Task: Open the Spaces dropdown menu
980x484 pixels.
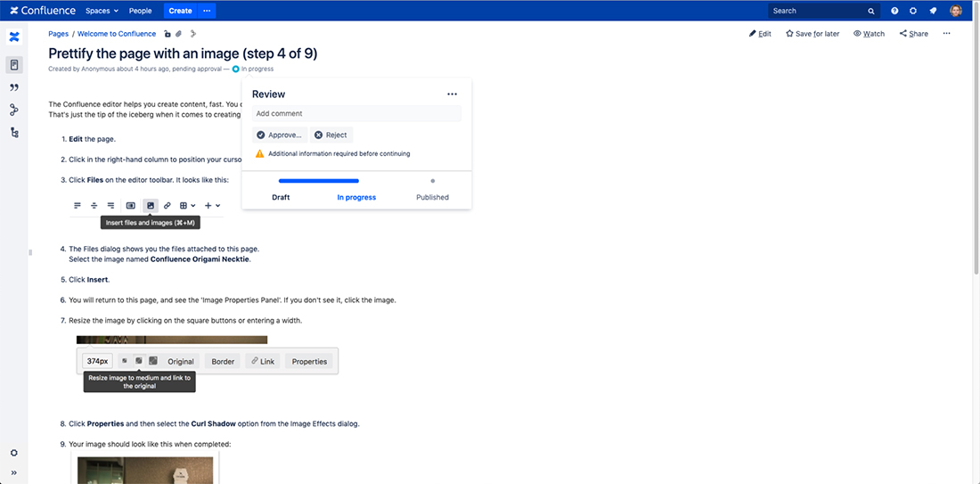Action: 102,11
